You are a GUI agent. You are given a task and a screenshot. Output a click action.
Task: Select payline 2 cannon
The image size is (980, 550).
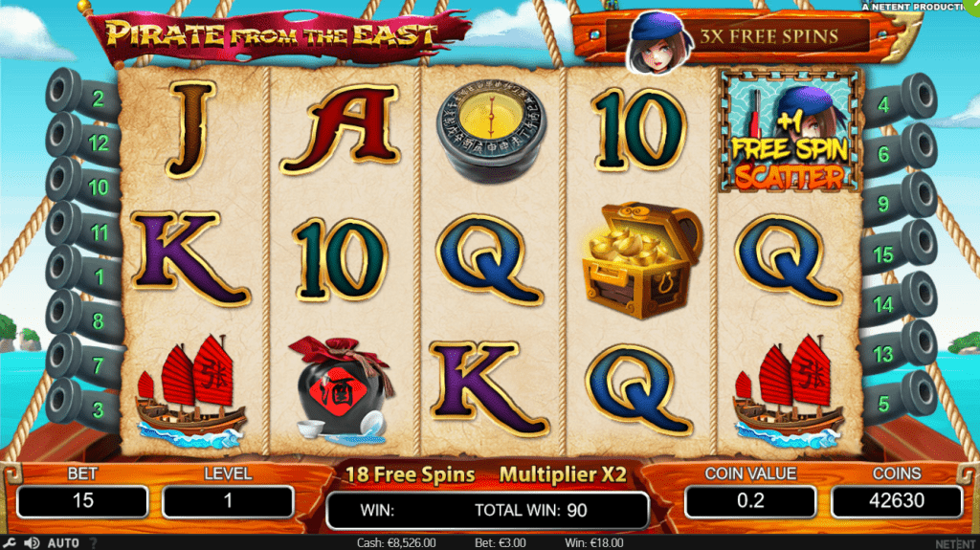click(82, 96)
